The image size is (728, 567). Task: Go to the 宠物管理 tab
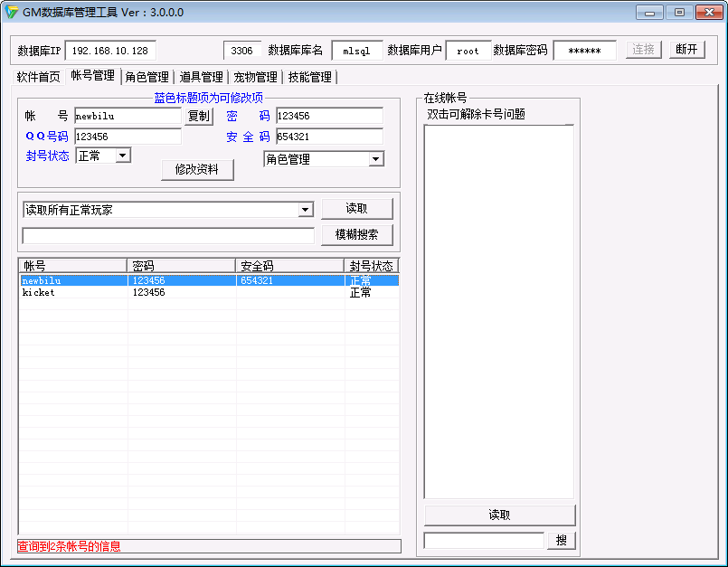255,78
